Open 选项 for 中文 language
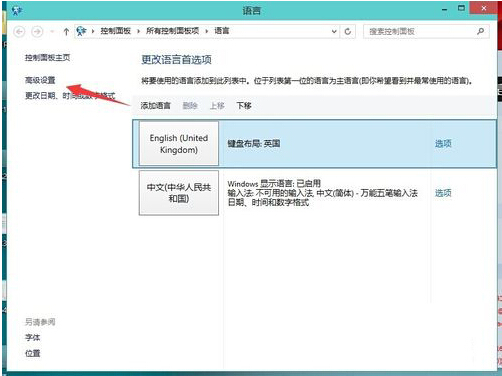The image size is (502, 376). 443,193
